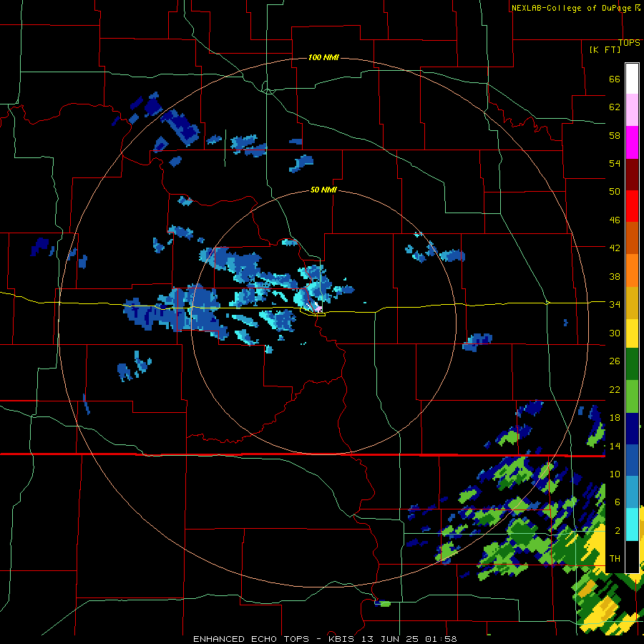Click the NEXLAB-College of DuPage credit text
644x644 pixels.
pyautogui.click(x=571, y=8)
